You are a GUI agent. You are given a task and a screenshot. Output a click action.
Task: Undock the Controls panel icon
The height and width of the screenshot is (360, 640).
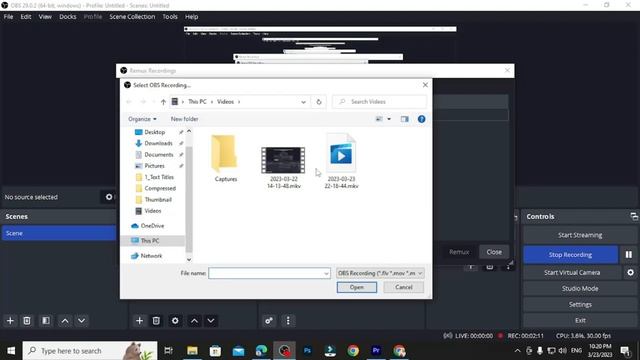pos(634,217)
